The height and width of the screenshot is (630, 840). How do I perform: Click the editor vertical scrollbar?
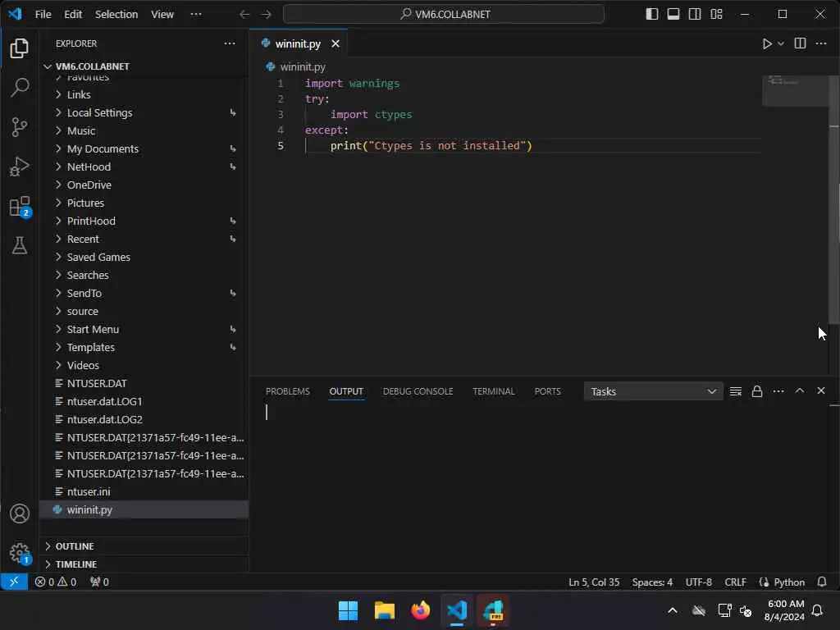pyautogui.click(x=834, y=200)
